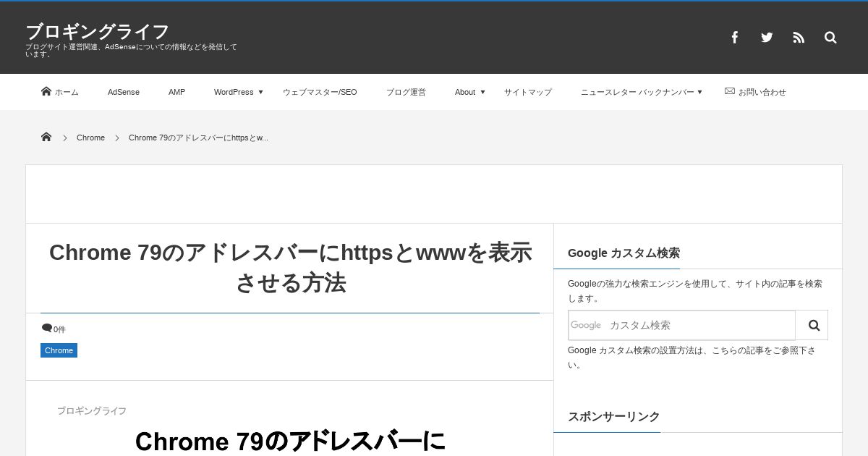Click the current article breadcrumb item

198,138
